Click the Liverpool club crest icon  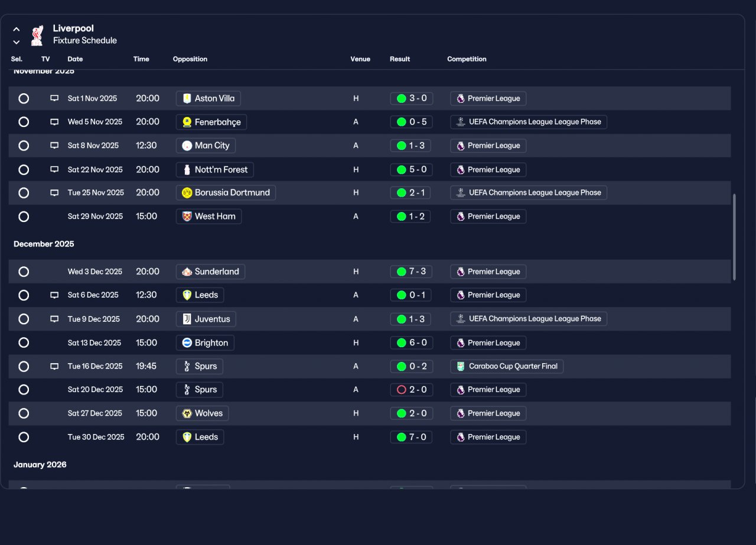[x=37, y=35]
